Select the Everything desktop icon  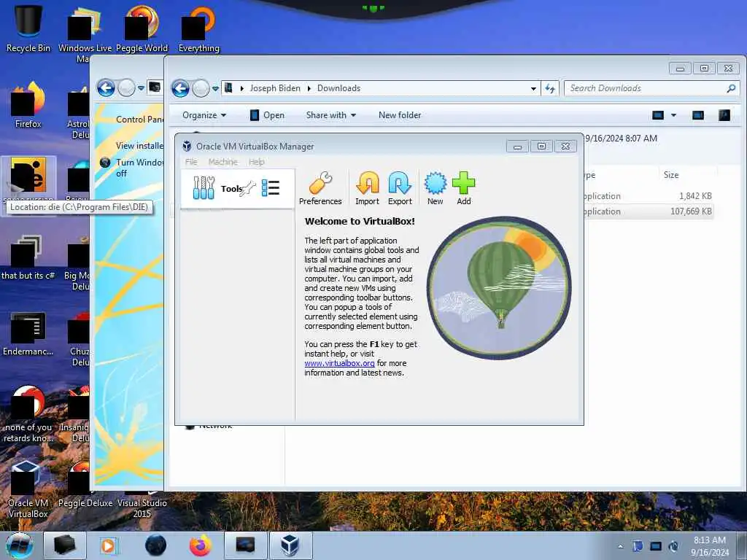click(x=198, y=28)
